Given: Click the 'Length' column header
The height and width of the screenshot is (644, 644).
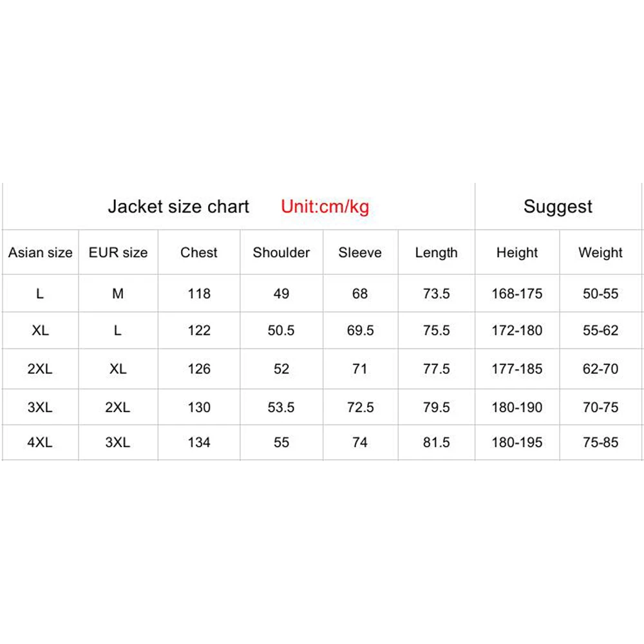Looking at the screenshot, I should 436,252.
